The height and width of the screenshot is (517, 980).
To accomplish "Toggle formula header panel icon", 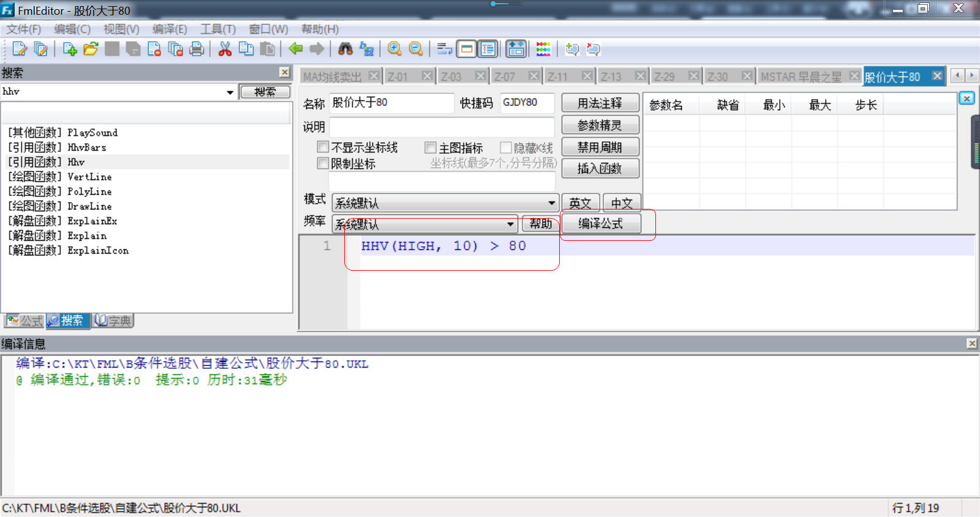I will click(516, 49).
